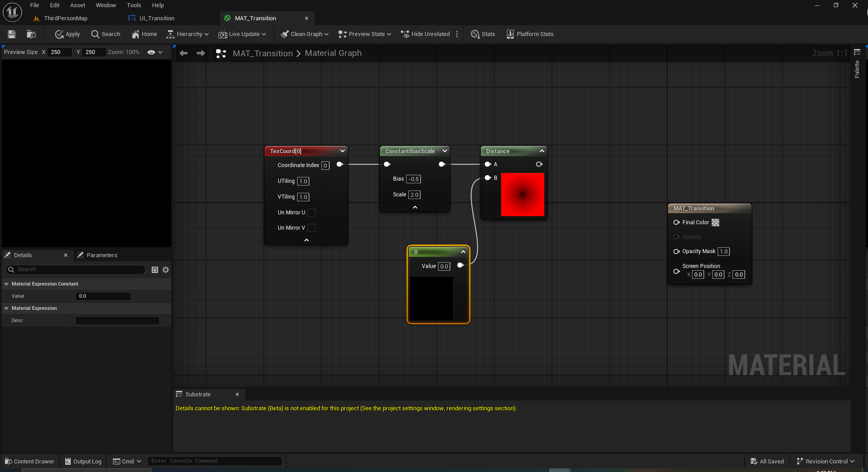Open the Output Log
The image size is (868, 472).
pyautogui.click(x=83, y=461)
